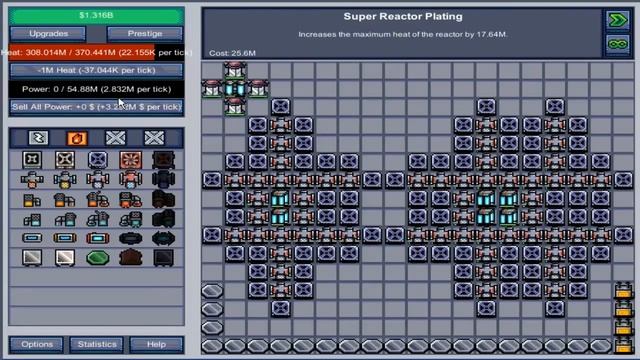Click the black locked reactor plating
Image resolution: width=640 pixels, height=360 pixels.
163,258
